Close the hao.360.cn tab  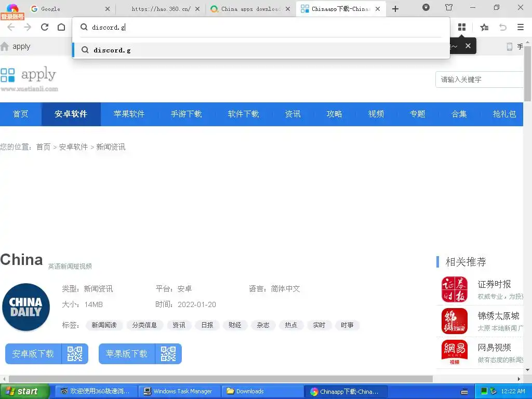197,9
